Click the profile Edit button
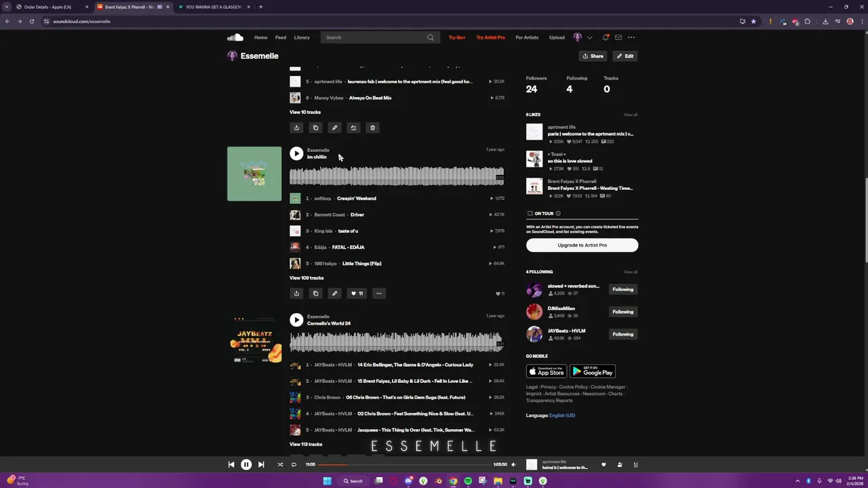The width and height of the screenshot is (868, 488). [625, 56]
